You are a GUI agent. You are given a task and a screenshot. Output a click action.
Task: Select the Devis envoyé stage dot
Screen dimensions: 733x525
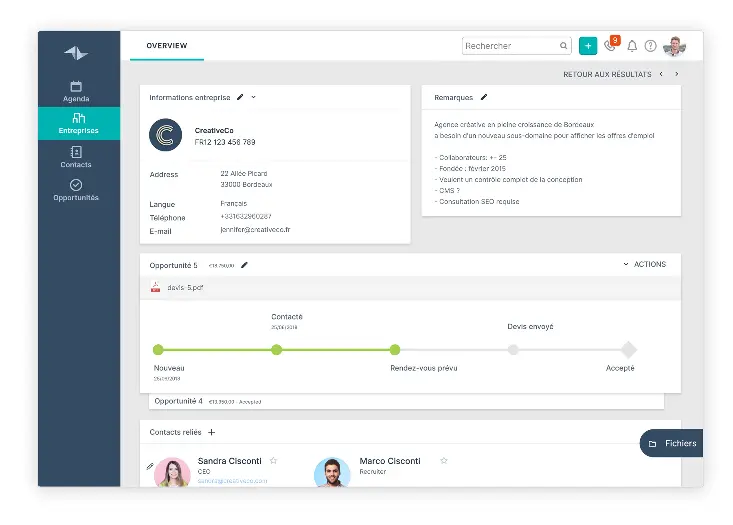pyautogui.click(x=513, y=349)
